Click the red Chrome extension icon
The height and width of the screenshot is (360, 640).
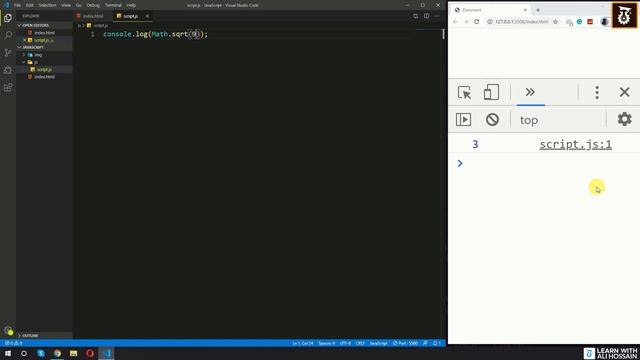(590, 22)
